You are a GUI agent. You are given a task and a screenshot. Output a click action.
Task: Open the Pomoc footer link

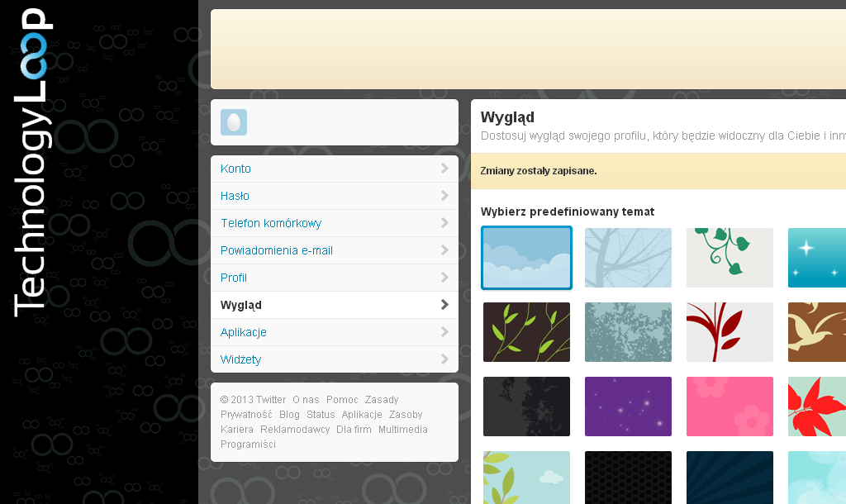(x=342, y=400)
